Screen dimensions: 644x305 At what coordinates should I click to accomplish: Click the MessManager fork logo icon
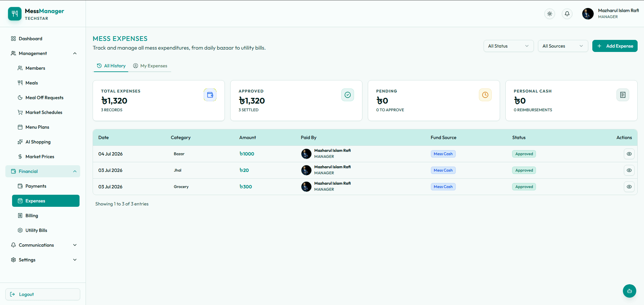(x=15, y=14)
